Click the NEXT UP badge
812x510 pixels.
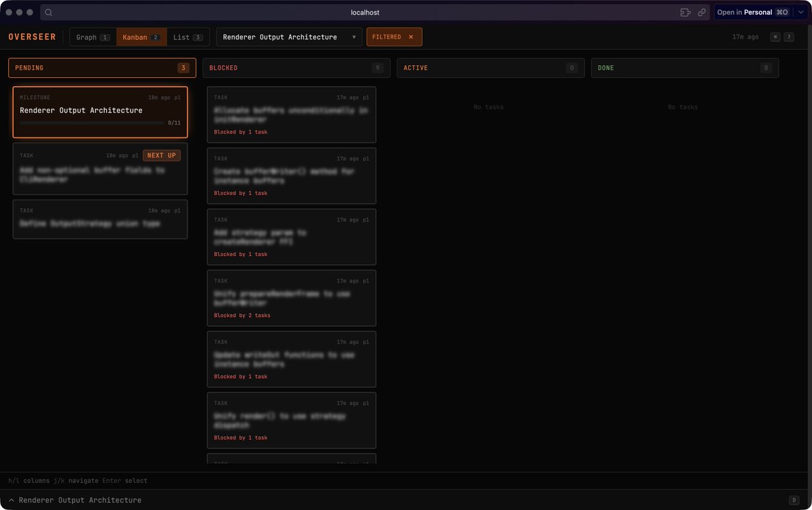[162, 155]
